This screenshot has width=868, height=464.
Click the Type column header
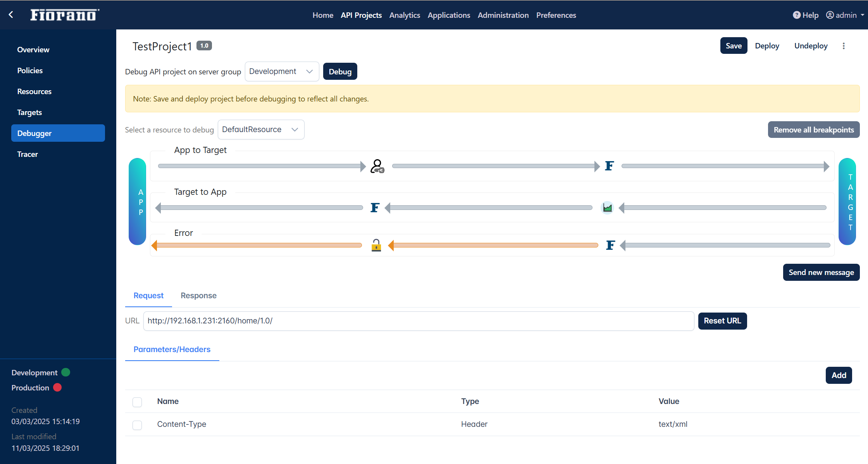(470, 401)
